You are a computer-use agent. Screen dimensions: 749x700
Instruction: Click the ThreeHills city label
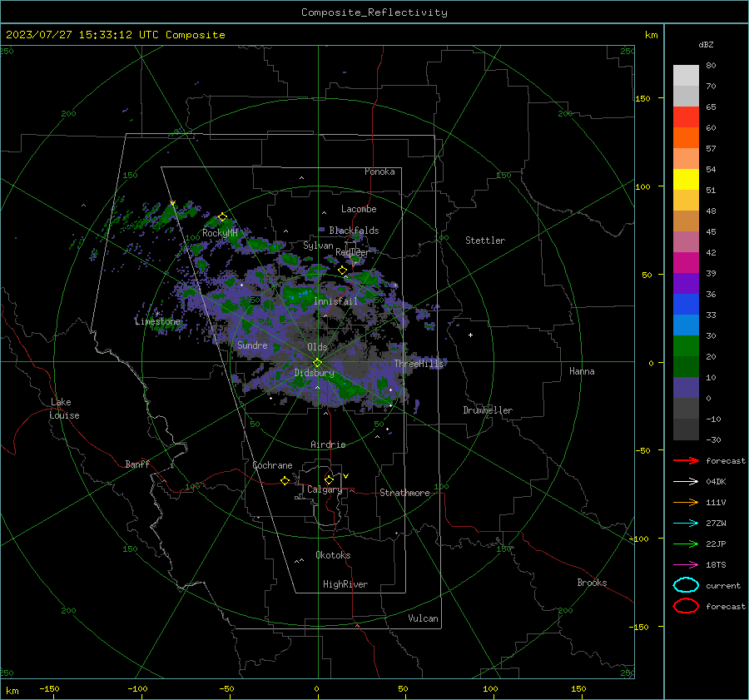pos(419,364)
